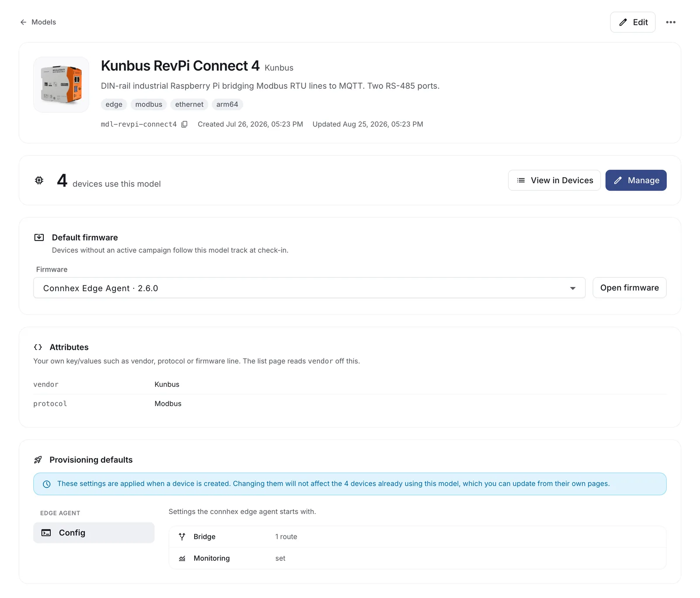
Task: Open the Monitoring settings row
Action: (x=417, y=558)
